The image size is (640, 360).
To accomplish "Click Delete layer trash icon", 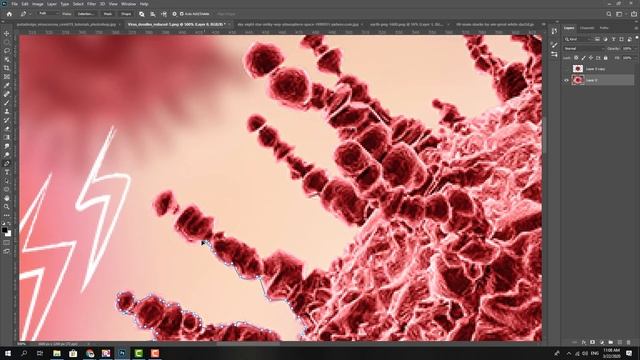I will click(x=629, y=342).
